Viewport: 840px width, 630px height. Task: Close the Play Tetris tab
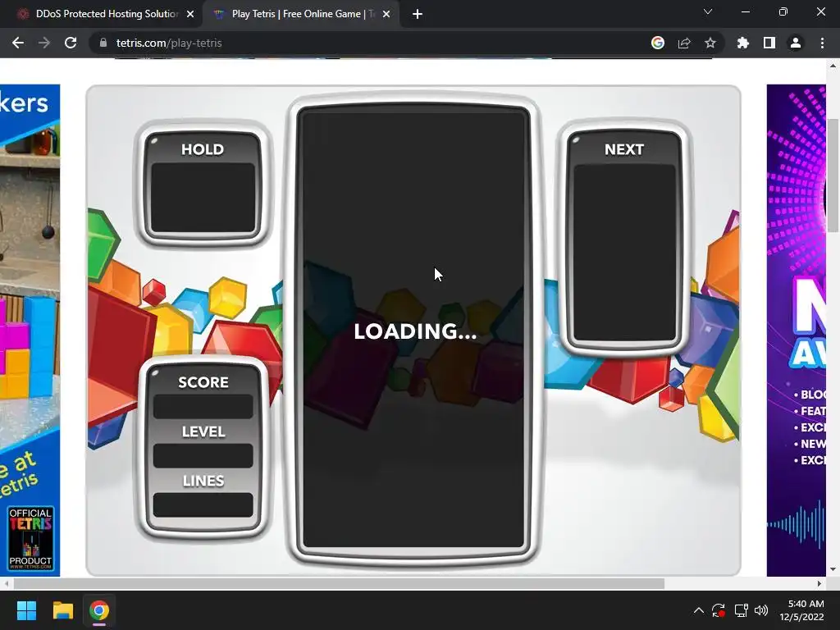click(386, 14)
